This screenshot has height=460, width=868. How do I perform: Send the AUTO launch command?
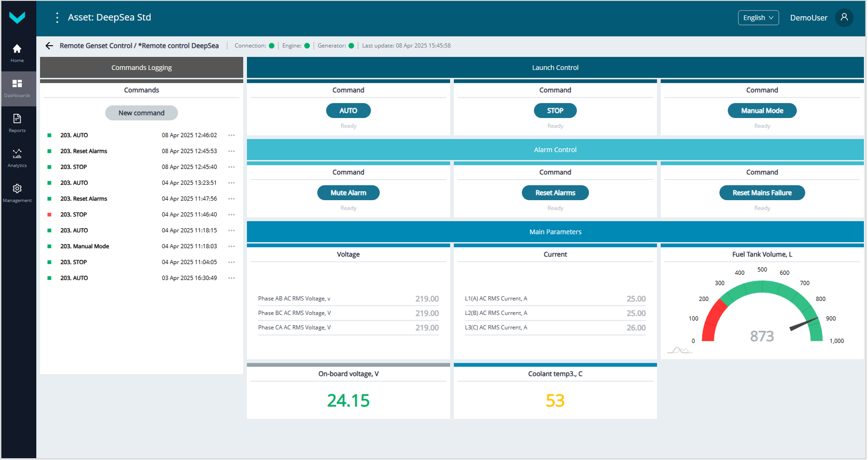348,111
